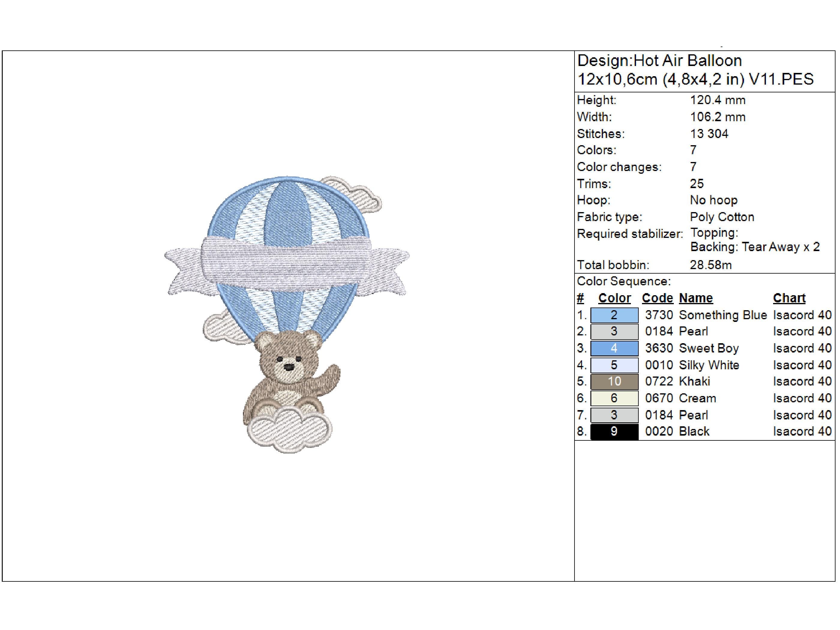
Task: Click the '#' column header
Action: (x=580, y=298)
